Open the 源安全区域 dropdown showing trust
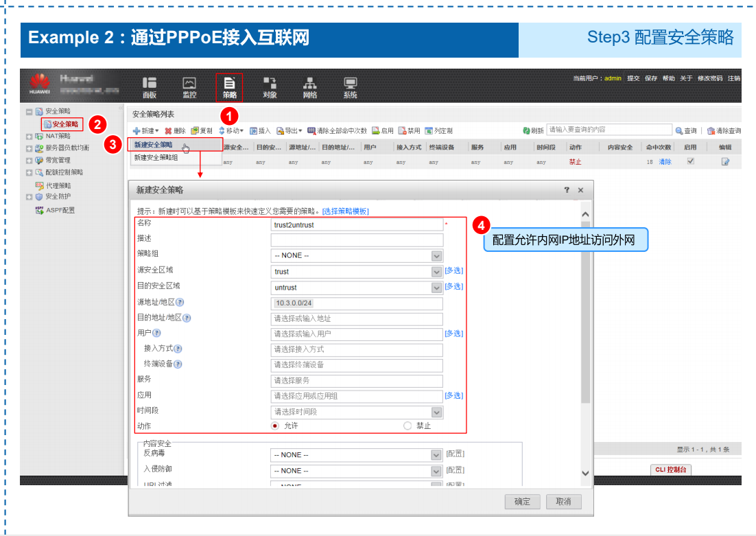Screen dimensions: 756x536 pyautogui.click(x=435, y=272)
